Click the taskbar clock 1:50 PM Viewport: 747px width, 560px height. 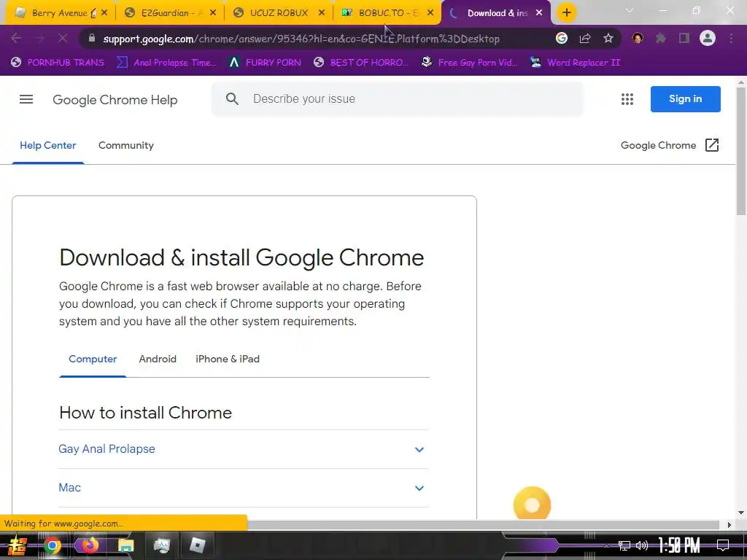pos(678,545)
